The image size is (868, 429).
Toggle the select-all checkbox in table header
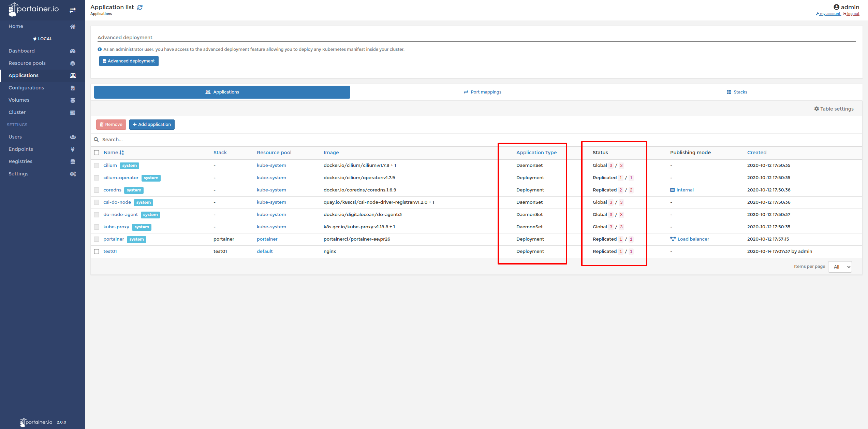point(97,153)
